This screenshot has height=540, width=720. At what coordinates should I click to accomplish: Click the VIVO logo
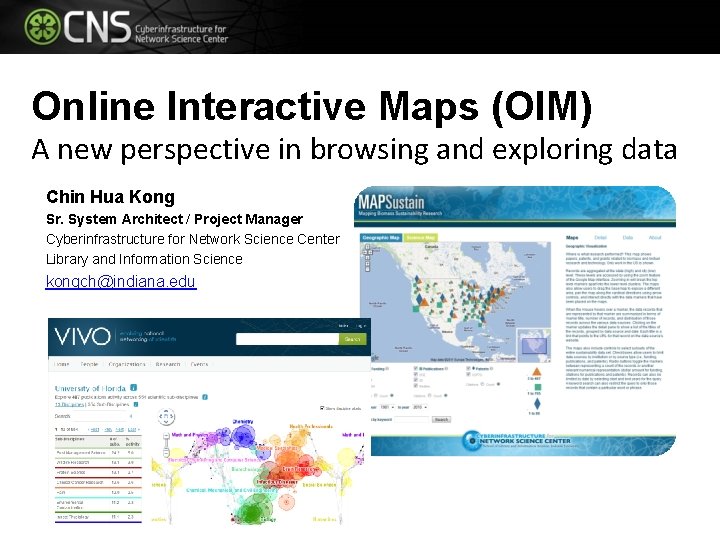[83, 337]
